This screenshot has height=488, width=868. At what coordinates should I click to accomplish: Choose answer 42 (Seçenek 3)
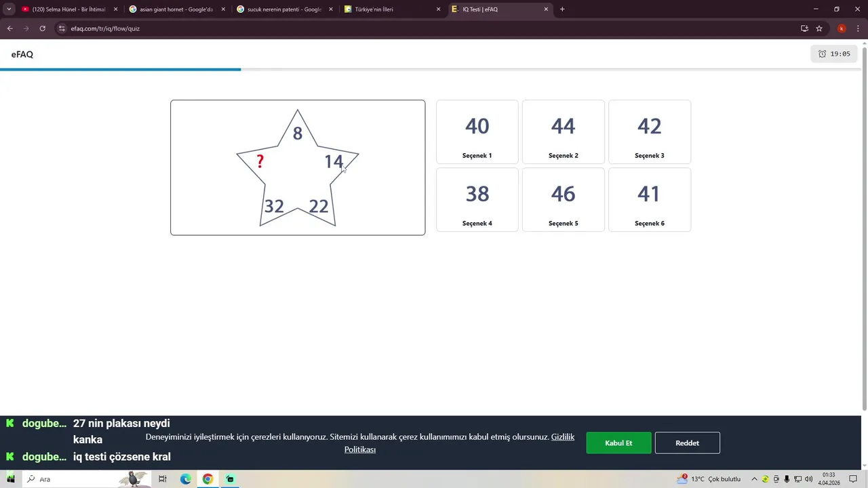[650, 132]
